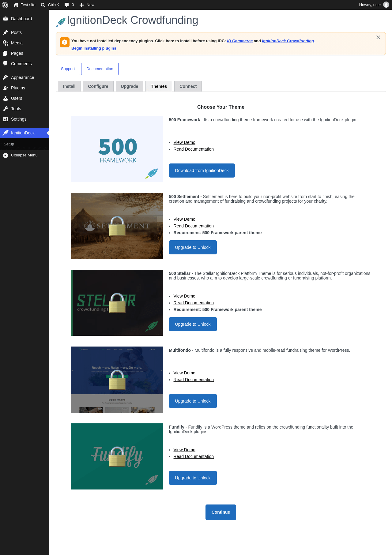Image resolution: width=392 pixels, height=555 pixels.
Task: Switch to the Upgrade tab
Action: tap(130, 86)
